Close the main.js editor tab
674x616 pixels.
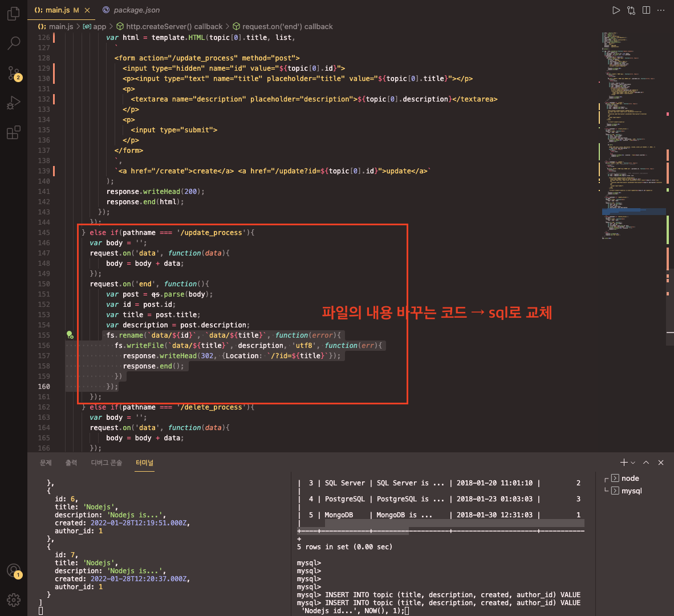(x=87, y=10)
